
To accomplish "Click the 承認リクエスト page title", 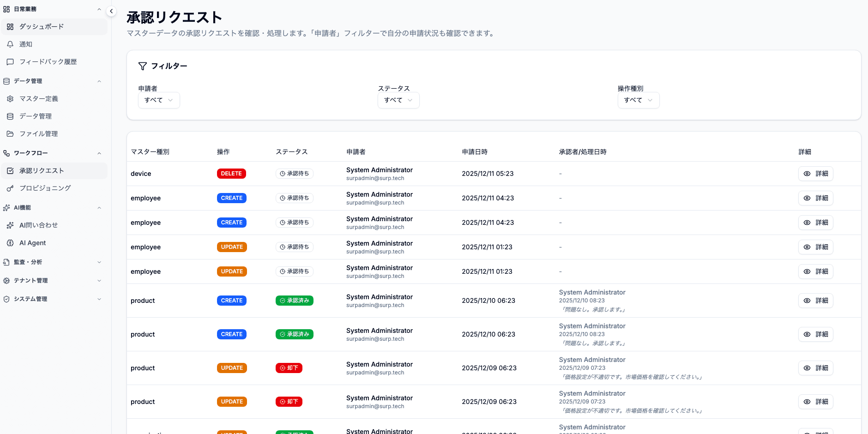I will (x=175, y=18).
